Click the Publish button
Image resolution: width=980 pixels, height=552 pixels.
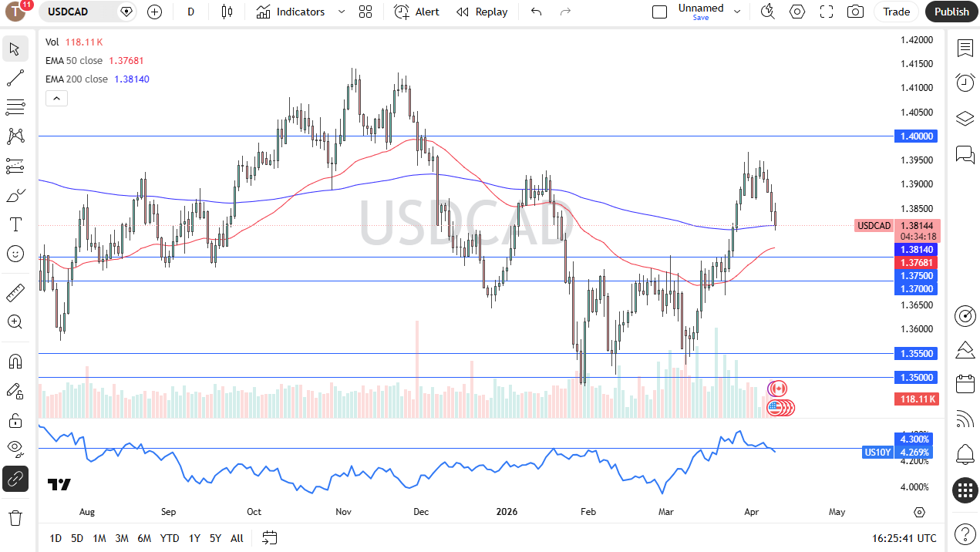(951, 12)
